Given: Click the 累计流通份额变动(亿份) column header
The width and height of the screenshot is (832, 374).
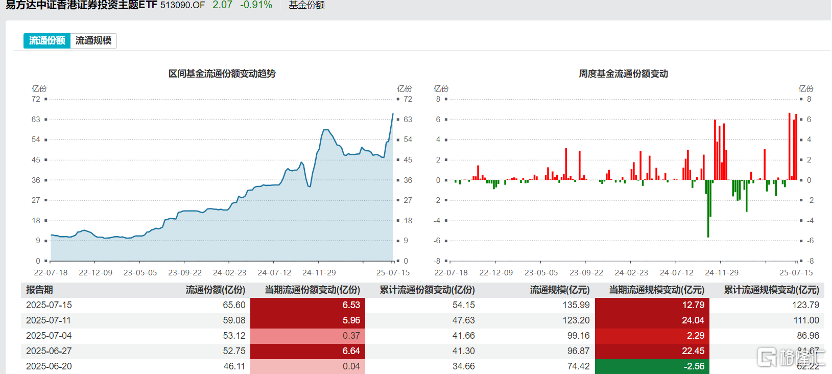Looking at the screenshot, I should 427,290.
